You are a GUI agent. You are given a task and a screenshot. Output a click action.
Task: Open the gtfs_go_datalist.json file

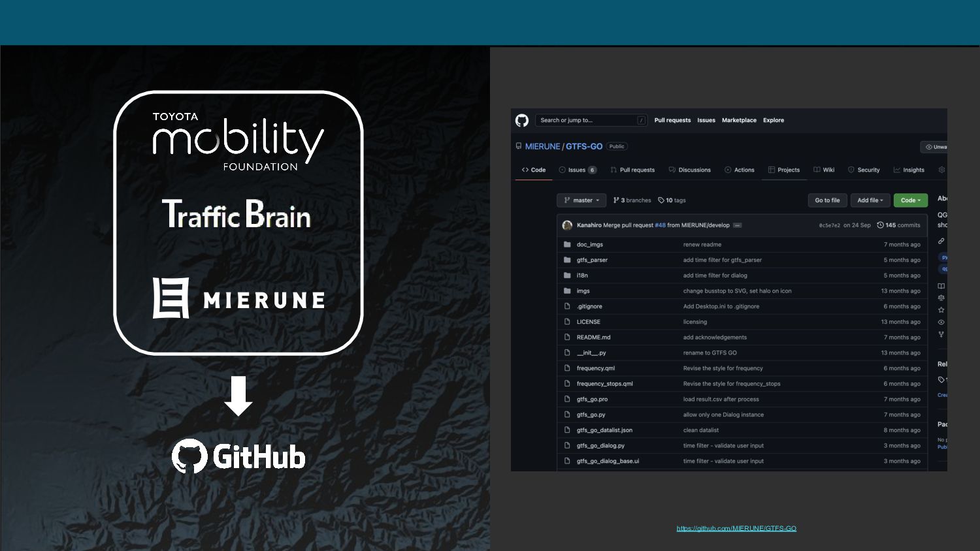[x=604, y=430]
